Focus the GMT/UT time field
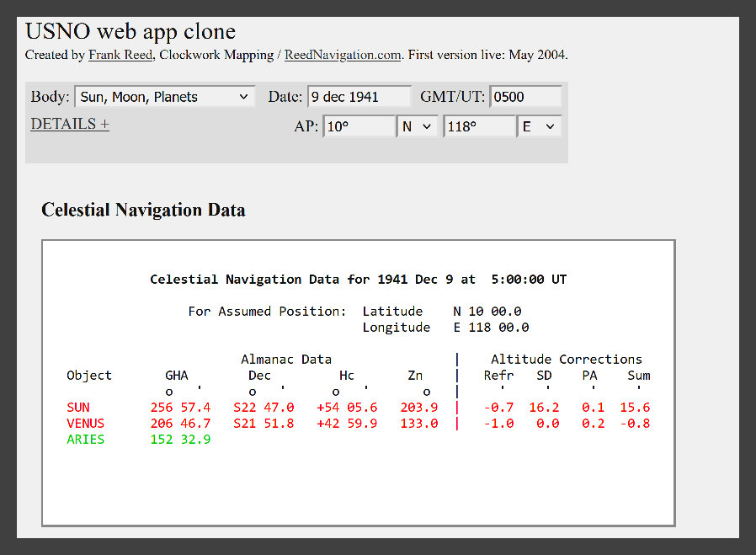Image resolution: width=756 pixels, height=555 pixels. 524,97
